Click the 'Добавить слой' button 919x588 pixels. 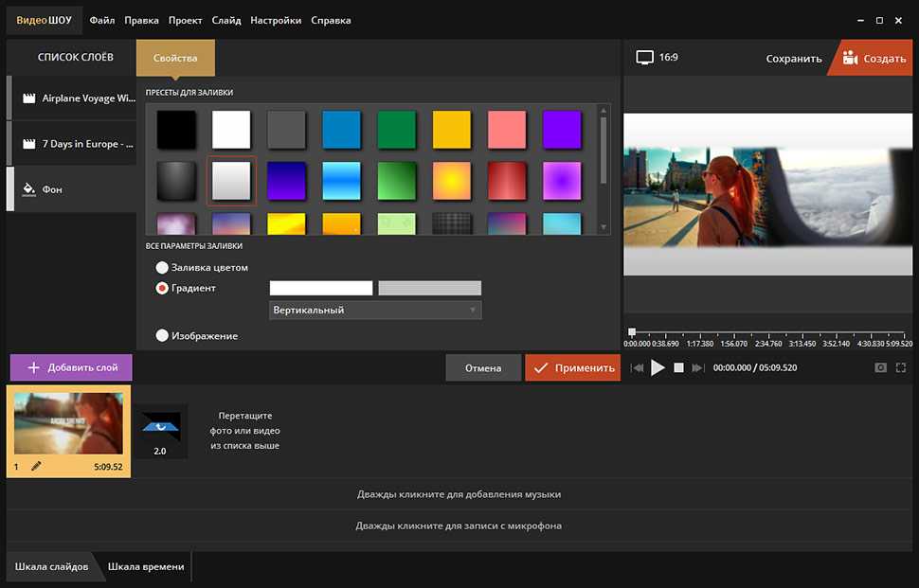(x=71, y=367)
